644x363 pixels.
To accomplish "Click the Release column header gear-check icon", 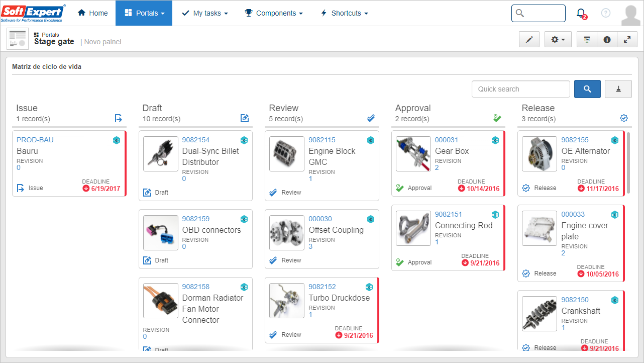I will pyautogui.click(x=624, y=118).
